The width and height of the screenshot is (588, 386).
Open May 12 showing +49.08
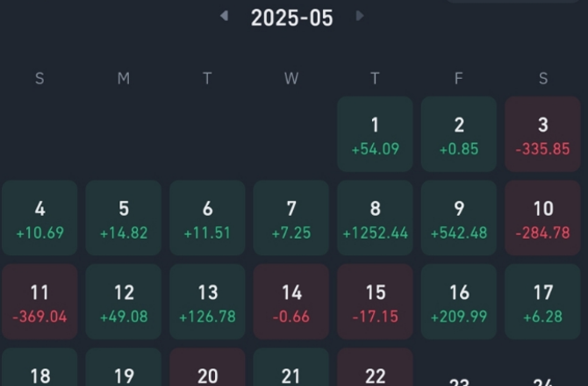pyautogui.click(x=124, y=303)
